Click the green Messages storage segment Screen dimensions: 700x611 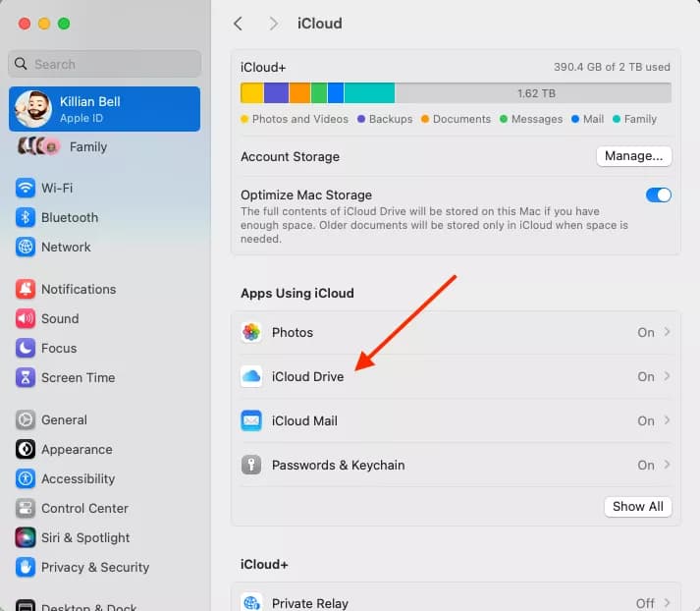click(319, 93)
